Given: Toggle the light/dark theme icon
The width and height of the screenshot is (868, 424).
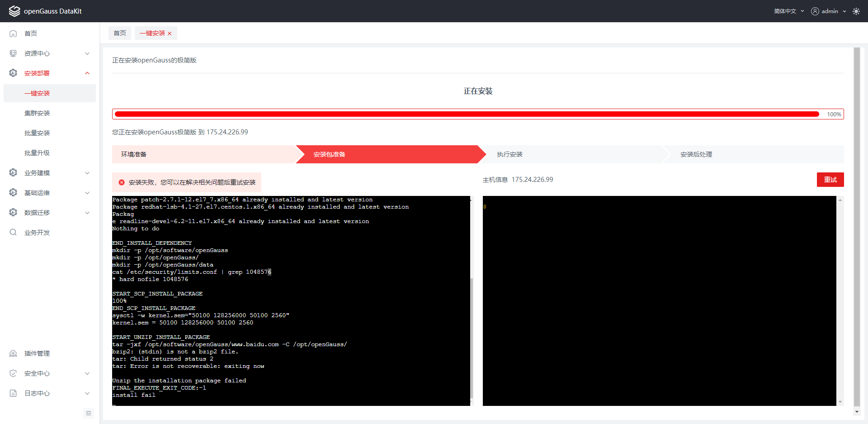Looking at the screenshot, I should (x=856, y=11).
